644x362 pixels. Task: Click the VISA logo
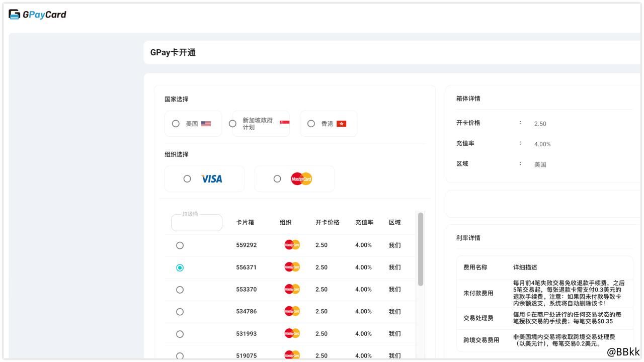(x=211, y=179)
